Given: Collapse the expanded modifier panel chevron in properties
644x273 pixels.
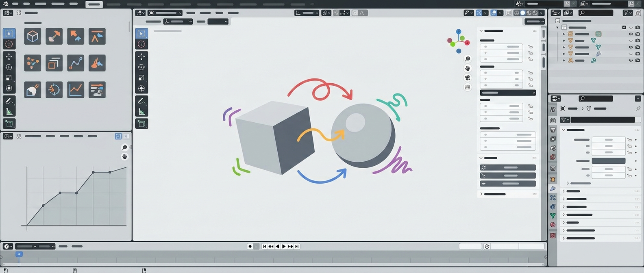Looking at the screenshot, I should pos(563,130).
